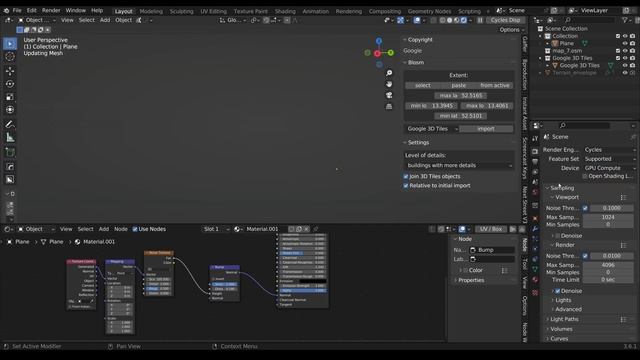The image size is (640, 360).
Task: Switch perspective/orthographic grid icon
Action: click(x=389, y=106)
